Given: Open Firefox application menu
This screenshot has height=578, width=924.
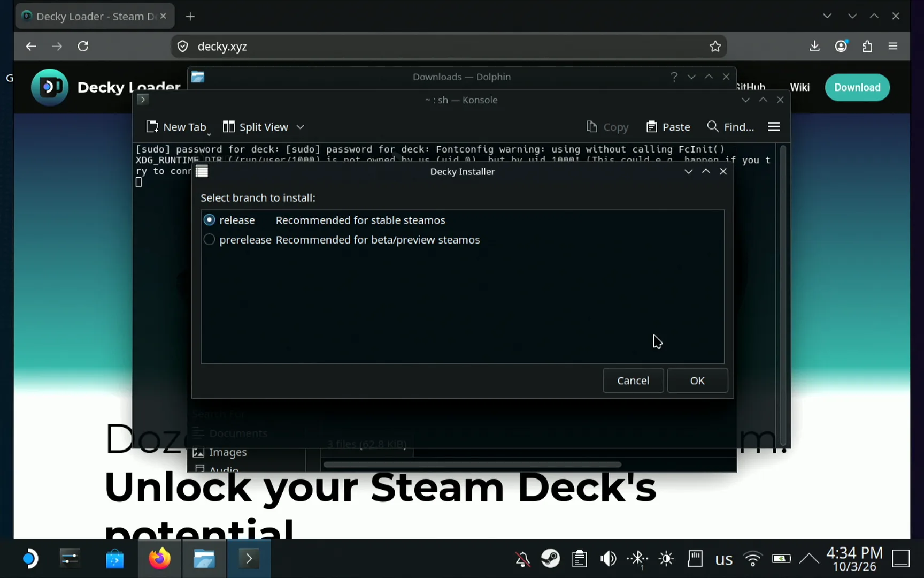Looking at the screenshot, I should pos(893,46).
